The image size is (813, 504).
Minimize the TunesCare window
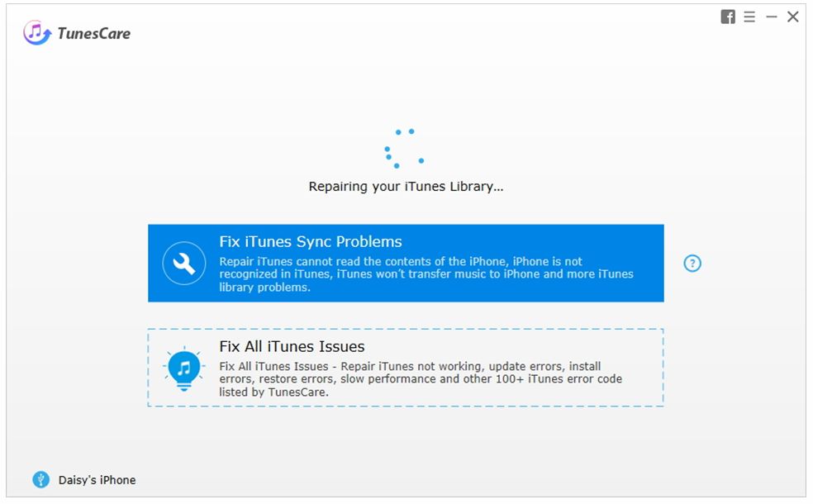click(772, 17)
